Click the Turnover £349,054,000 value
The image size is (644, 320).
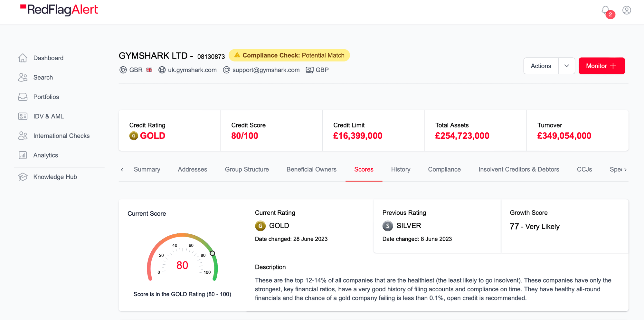pos(564,136)
